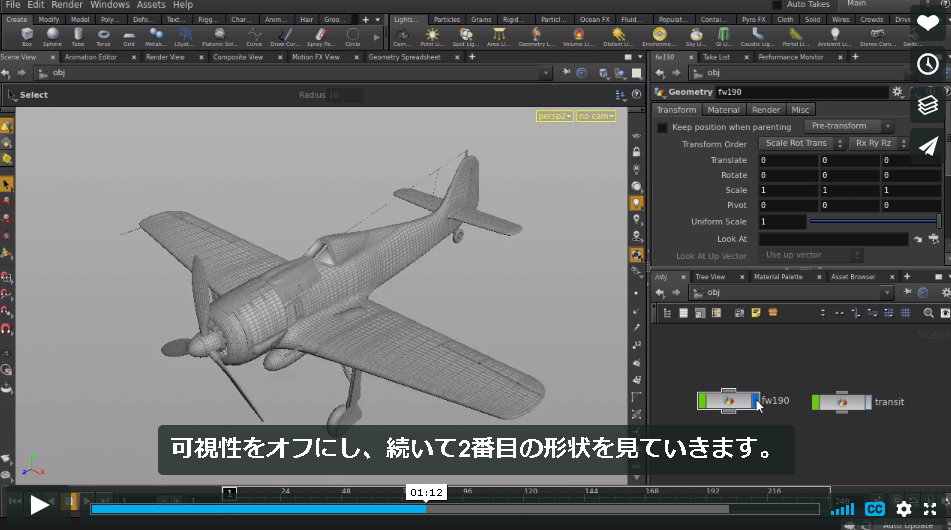951x530 pixels.
Task: Switch to the Render View tab
Action: 165,57
